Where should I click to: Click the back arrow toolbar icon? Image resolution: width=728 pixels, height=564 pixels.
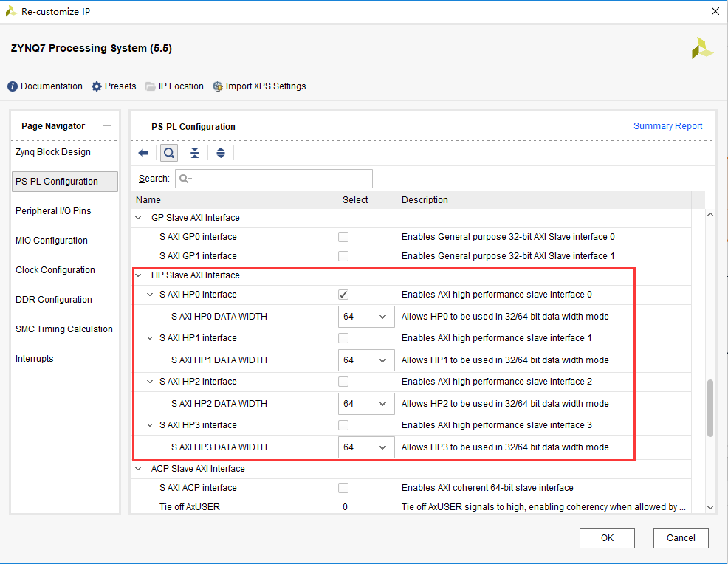pos(143,153)
